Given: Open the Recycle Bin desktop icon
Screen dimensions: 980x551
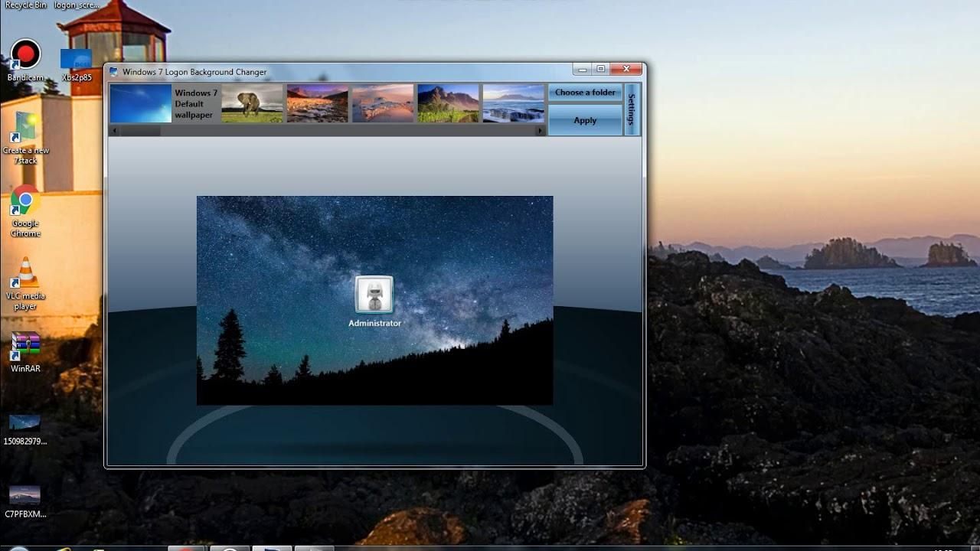Looking at the screenshot, I should pos(26,5).
